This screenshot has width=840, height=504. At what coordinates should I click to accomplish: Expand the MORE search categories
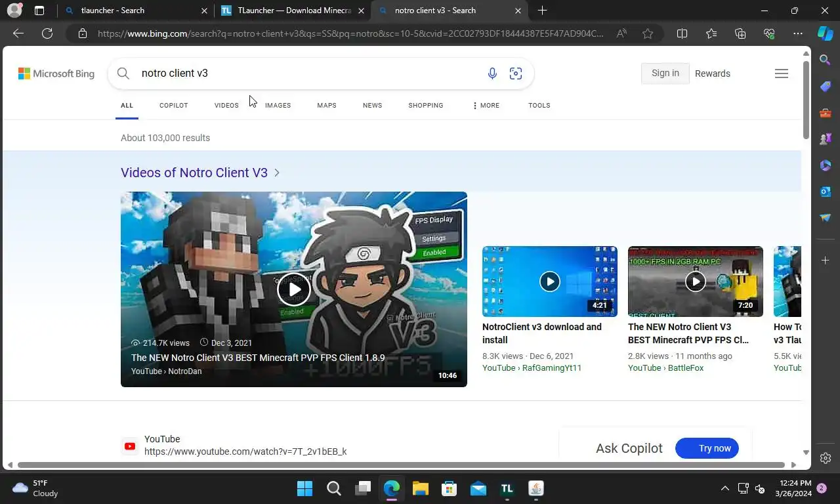(x=486, y=105)
